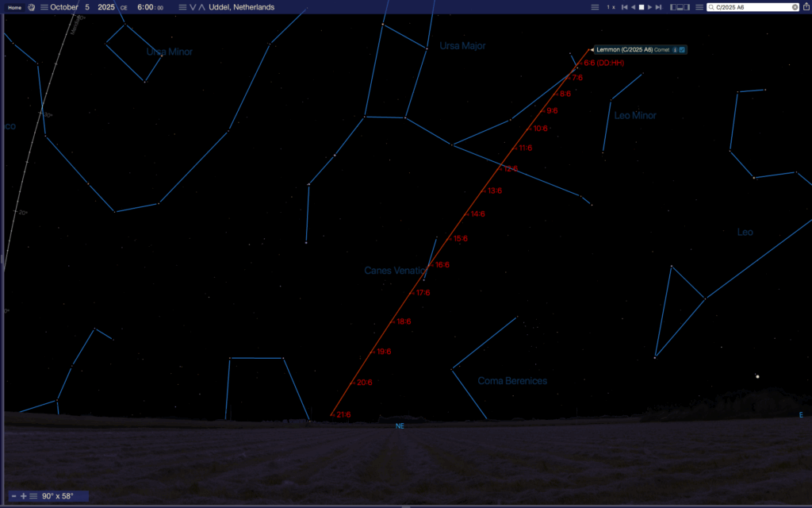812x508 pixels.
Task: Click the up arrow before location name
Action: 201,7
